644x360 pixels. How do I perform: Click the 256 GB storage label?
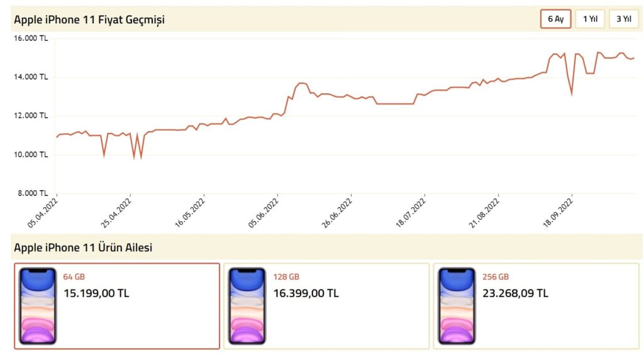tap(496, 277)
